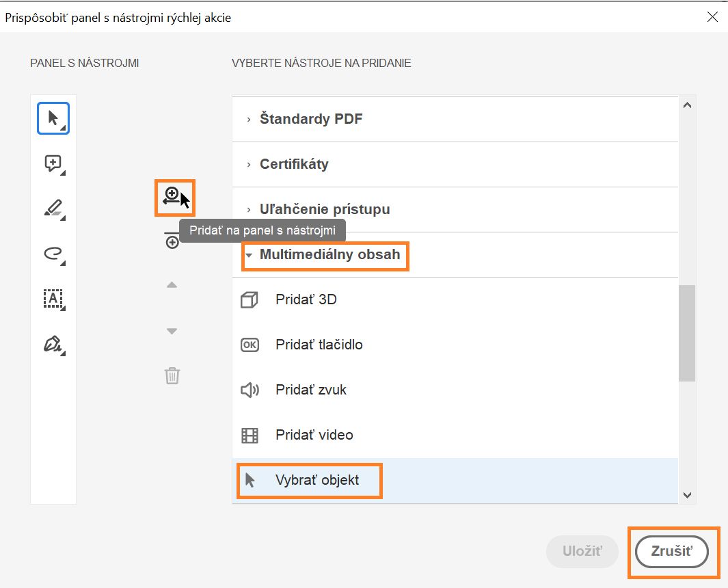The width and height of the screenshot is (728, 588).
Task: Expand the Štandardy PDF section
Action: point(311,119)
